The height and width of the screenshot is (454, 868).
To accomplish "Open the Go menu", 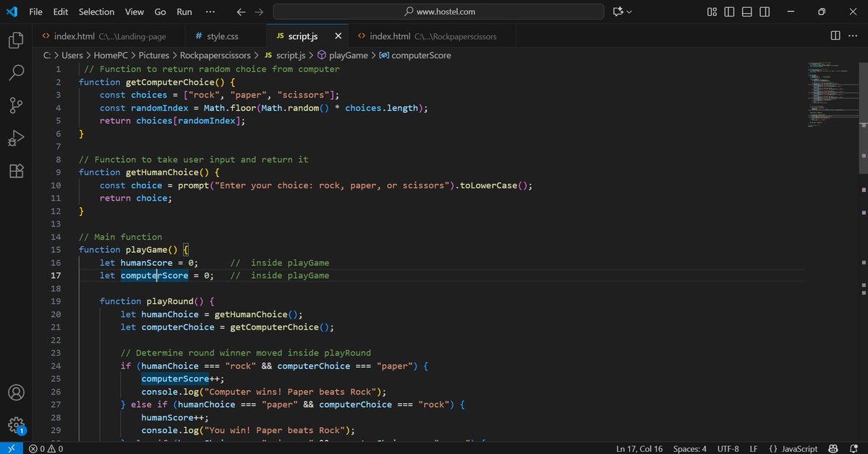I will coord(160,12).
